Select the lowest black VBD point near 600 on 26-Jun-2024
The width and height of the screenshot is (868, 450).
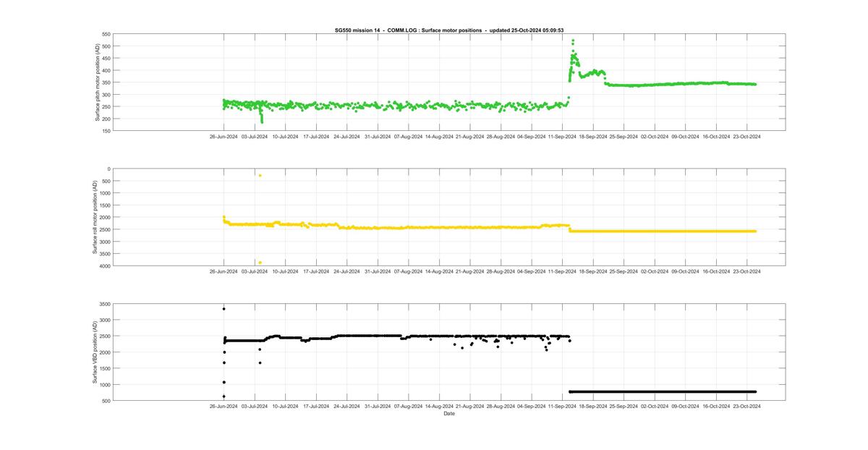[x=224, y=396]
